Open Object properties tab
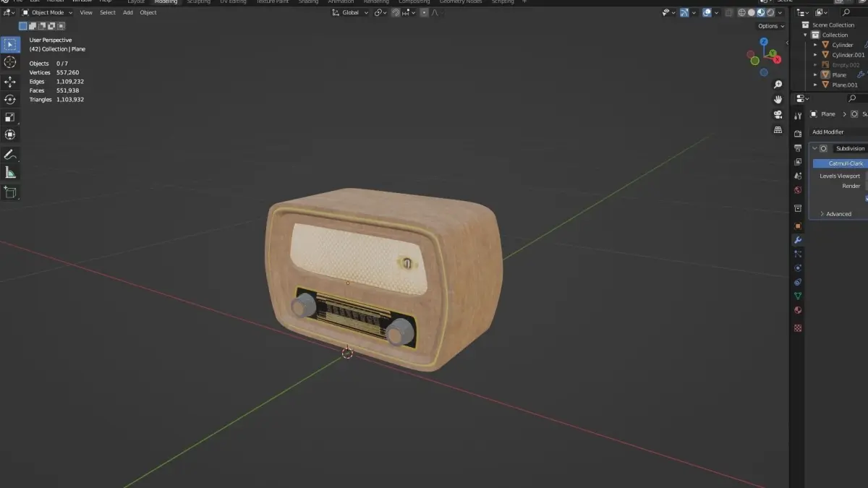 [798, 226]
